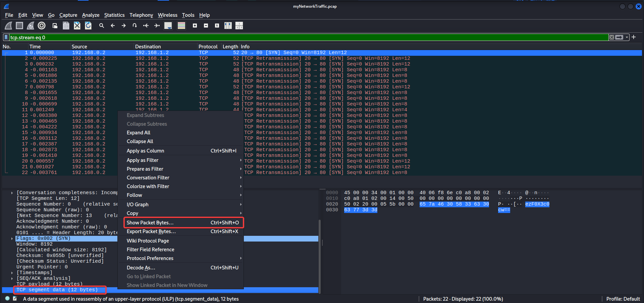Expand the Timestamps tree node

tap(12, 273)
